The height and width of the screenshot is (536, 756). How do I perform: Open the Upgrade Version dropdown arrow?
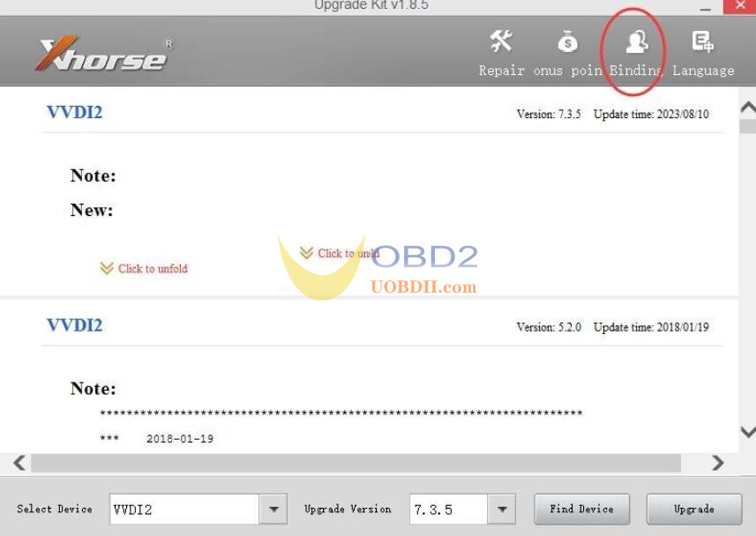point(502,509)
